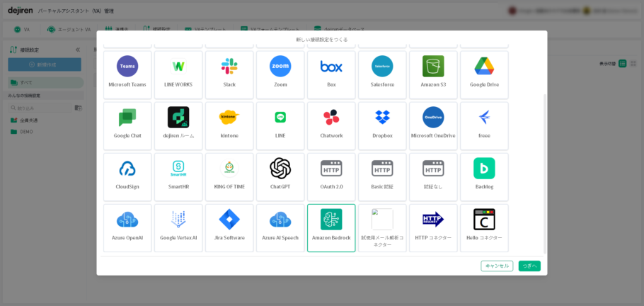Screen dimensions: 644x306
Task: Select the Microsoft OneDrive connector
Action: tap(433, 126)
